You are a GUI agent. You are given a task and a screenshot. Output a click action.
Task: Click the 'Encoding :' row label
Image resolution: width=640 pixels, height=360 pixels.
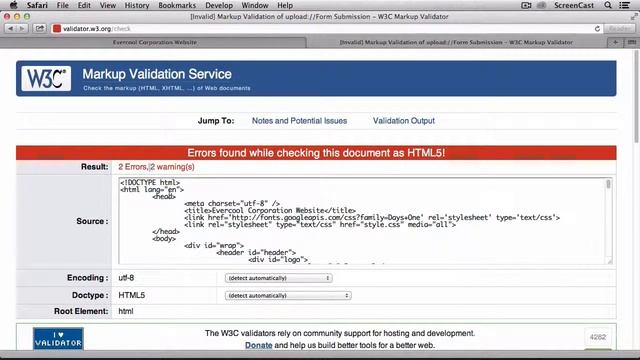[88, 278]
